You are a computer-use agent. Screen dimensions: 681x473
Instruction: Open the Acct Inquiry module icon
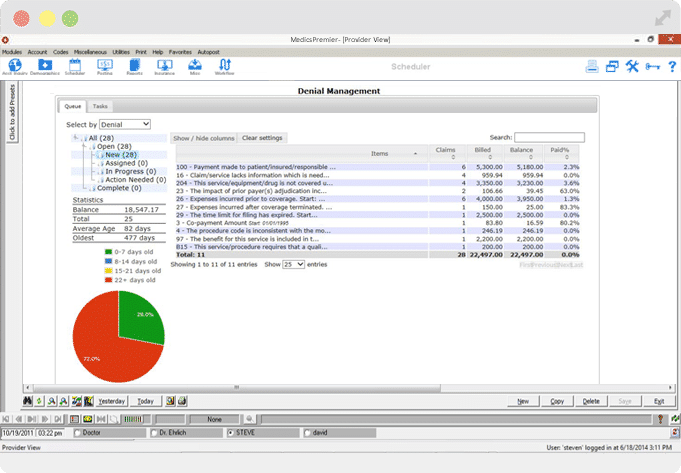coord(15,66)
